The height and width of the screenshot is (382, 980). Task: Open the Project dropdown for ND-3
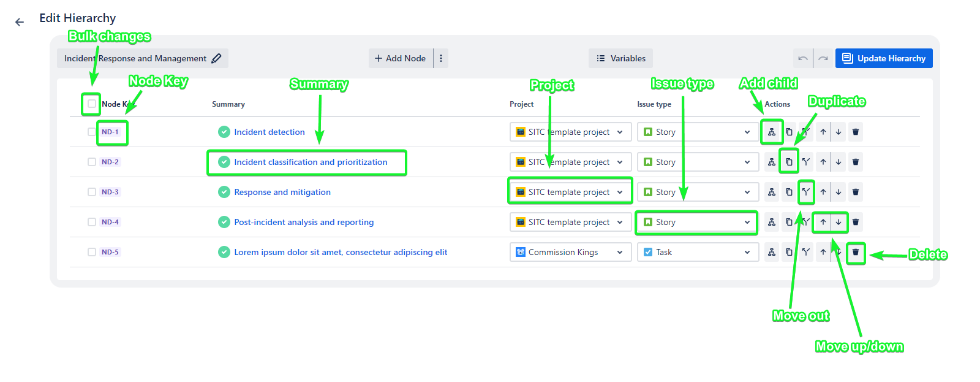pyautogui.click(x=570, y=192)
